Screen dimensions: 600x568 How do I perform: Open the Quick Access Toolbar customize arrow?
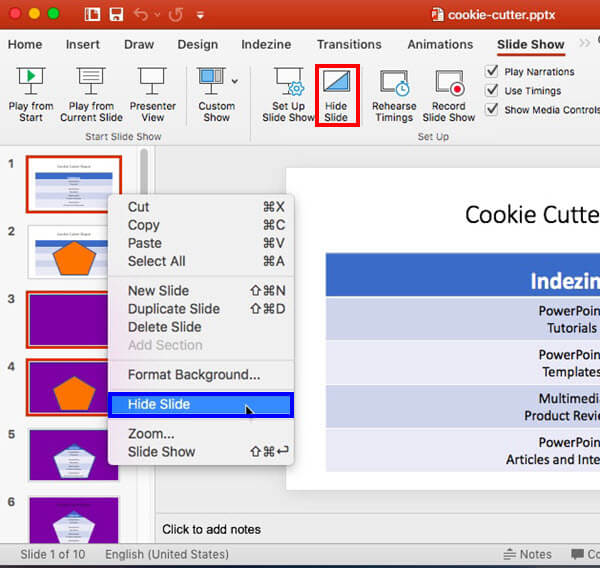201,16
